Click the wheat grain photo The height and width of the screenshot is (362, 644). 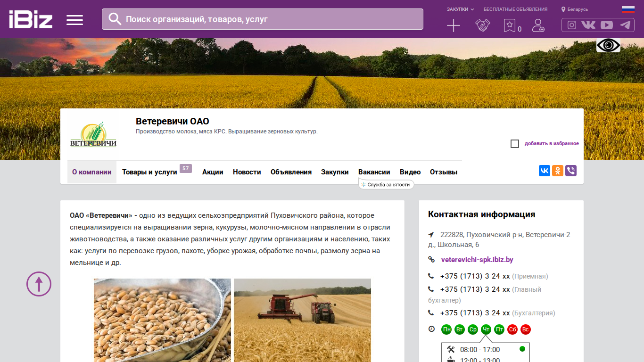click(162, 320)
